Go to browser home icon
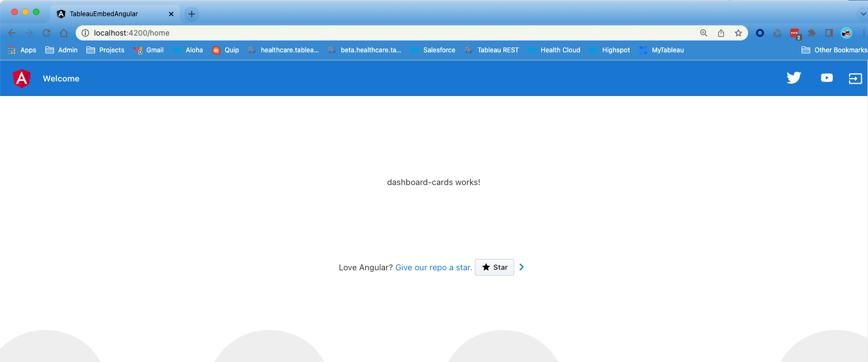868x362 pixels. coord(64,33)
